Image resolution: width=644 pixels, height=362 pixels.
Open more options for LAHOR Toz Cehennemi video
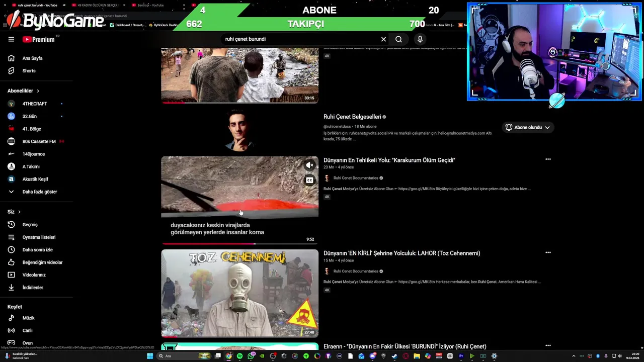[548, 252]
